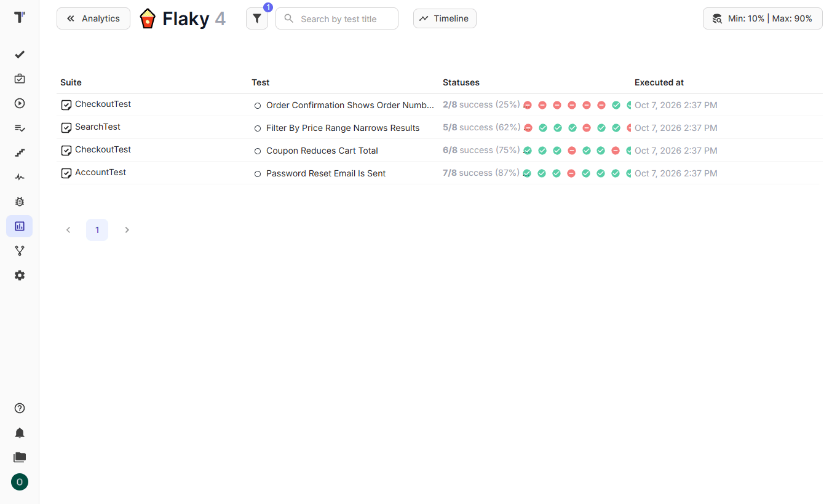
Task: Open the bug icon in the sidebar
Action: pos(20,202)
